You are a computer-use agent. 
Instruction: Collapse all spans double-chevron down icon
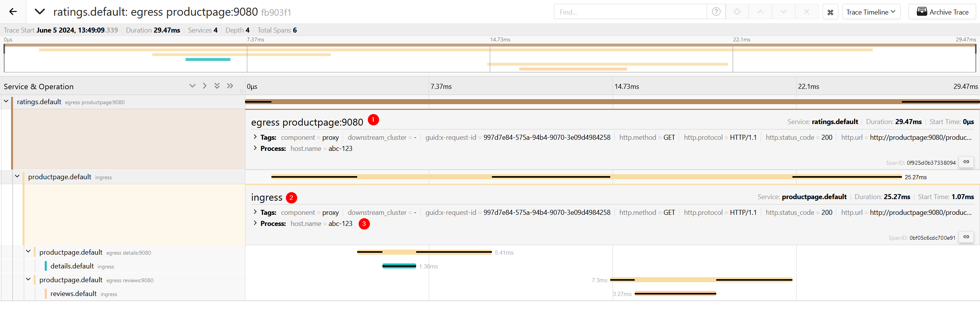click(217, 86)
